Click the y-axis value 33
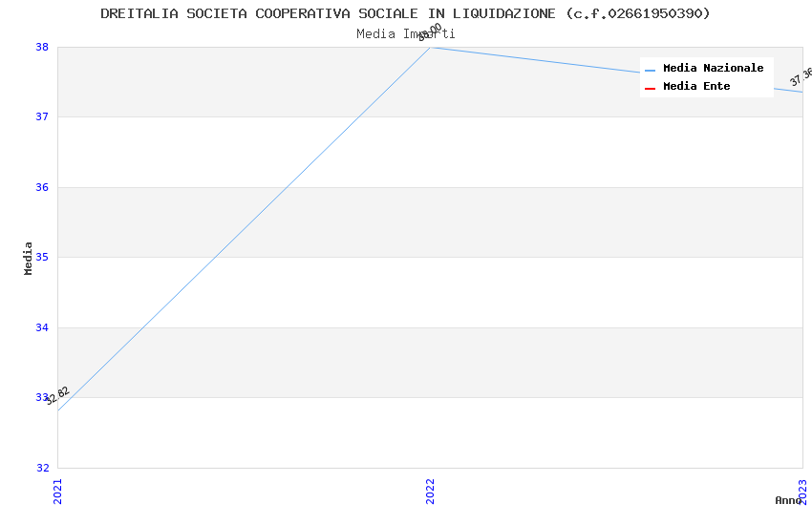Screen dimensions: 812x525 tap(42, 397)
